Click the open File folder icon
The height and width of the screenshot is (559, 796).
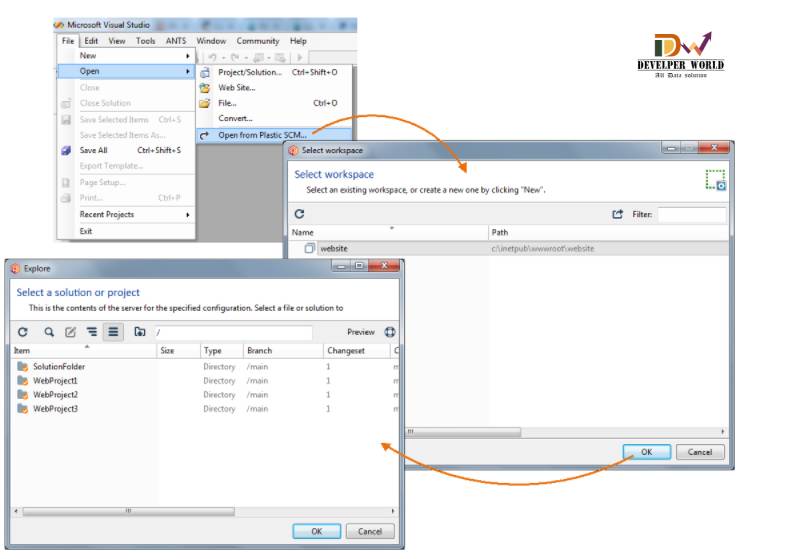point(205,104)
